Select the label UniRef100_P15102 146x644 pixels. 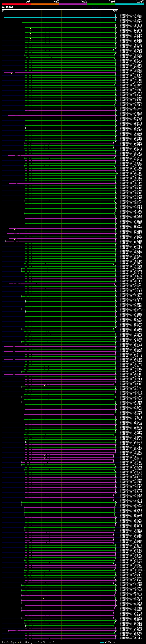tap(131, 630)
